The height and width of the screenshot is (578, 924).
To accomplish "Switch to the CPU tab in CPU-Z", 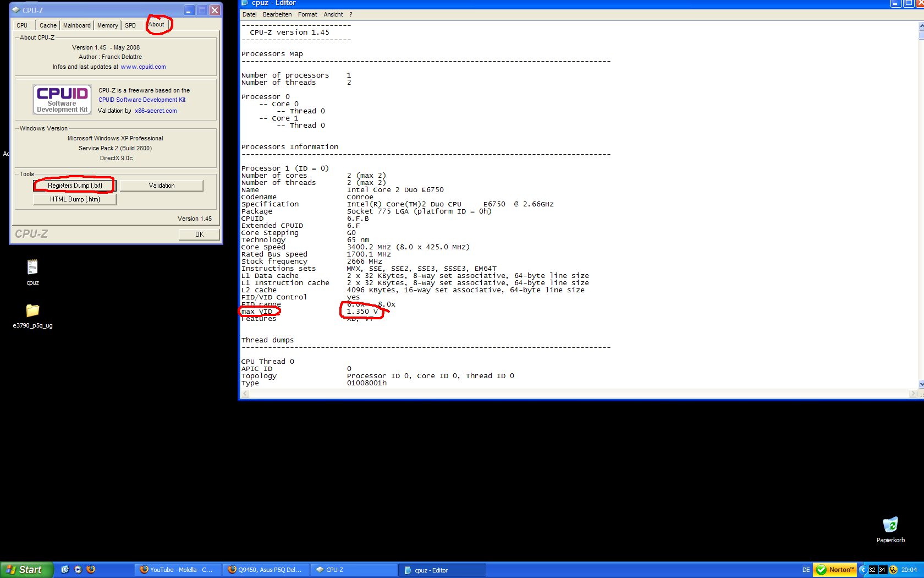I will [23, 25].
